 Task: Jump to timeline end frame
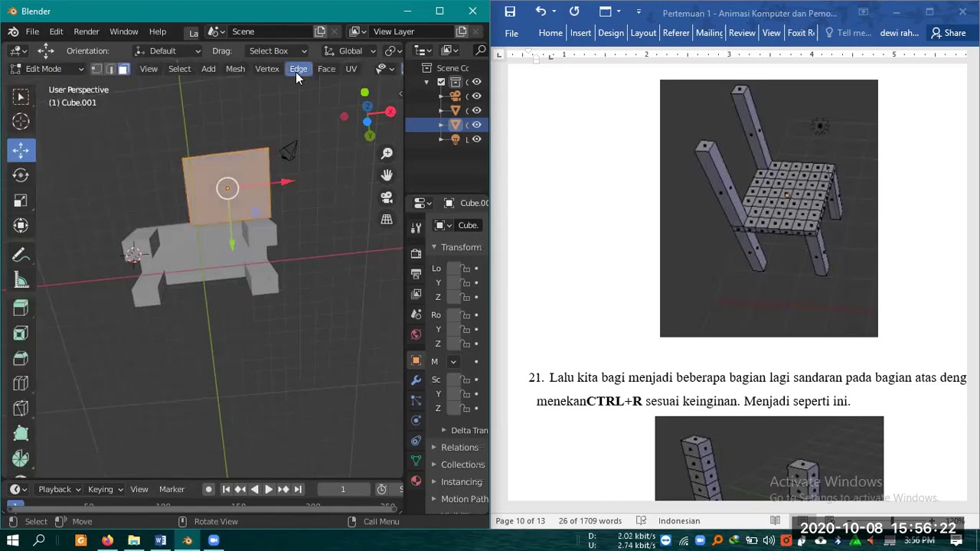point(298,489)
